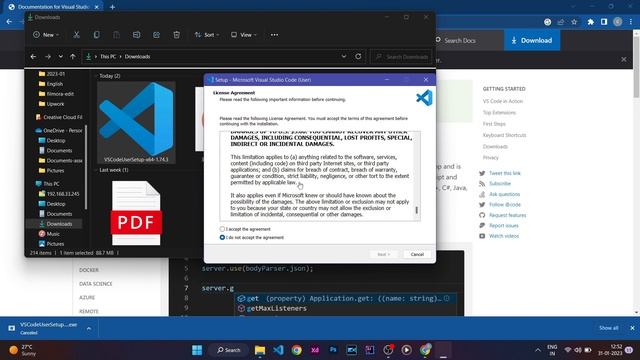
Task: Select the PDF file thumbnail in Downloads
Action: pyautogui.click(x=136, y=213)
